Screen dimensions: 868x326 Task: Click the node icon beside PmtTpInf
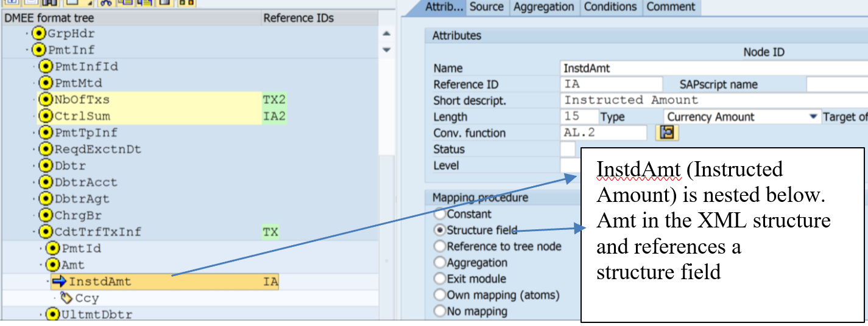pyautogui.click(x=45, y=132)
